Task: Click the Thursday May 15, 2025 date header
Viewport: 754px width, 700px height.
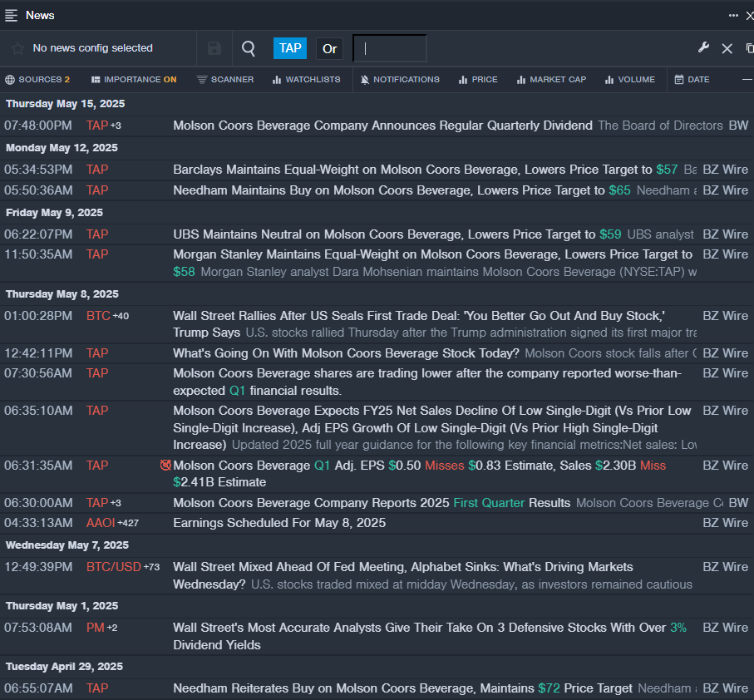Action: (66, 104)
